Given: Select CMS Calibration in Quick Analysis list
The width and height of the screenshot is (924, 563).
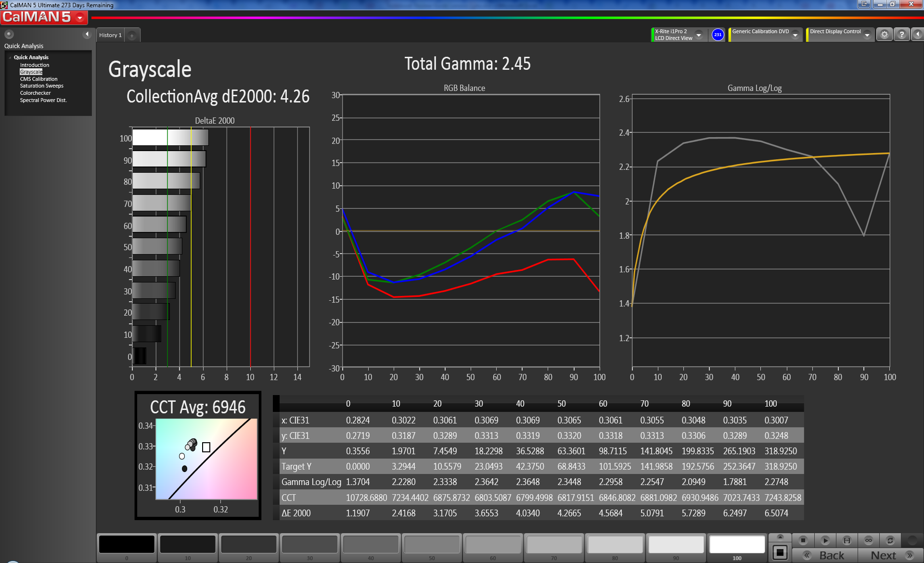Looking at the screenshot, I should tap(38, 79).
